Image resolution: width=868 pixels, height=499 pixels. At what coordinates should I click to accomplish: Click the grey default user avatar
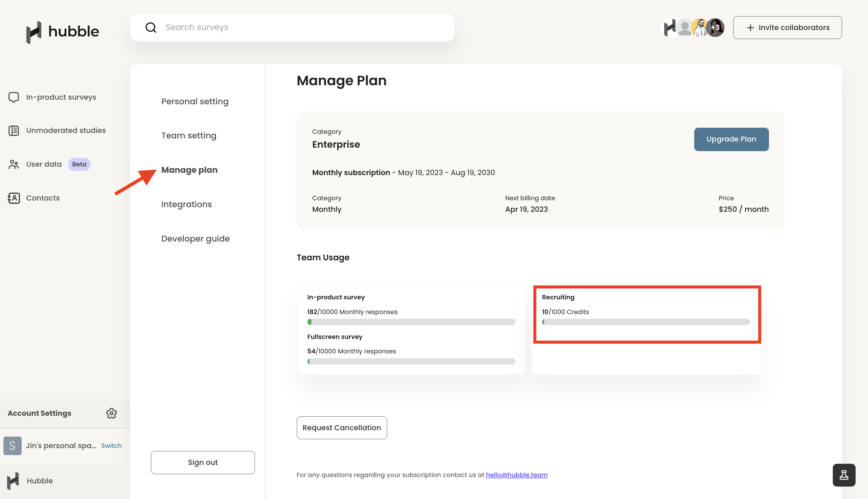(684, 27)
